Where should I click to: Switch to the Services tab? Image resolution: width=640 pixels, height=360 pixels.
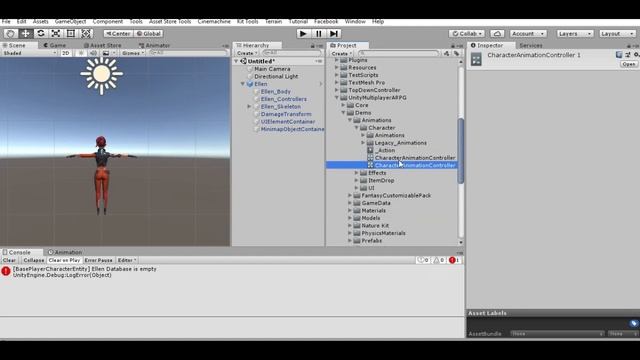point(531,45)
